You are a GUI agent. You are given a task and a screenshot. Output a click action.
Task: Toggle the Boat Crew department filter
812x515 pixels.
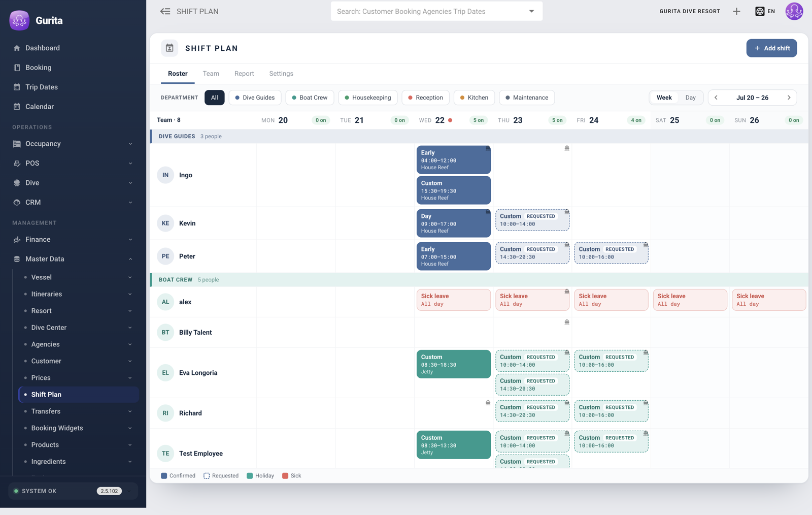(310, 98)
